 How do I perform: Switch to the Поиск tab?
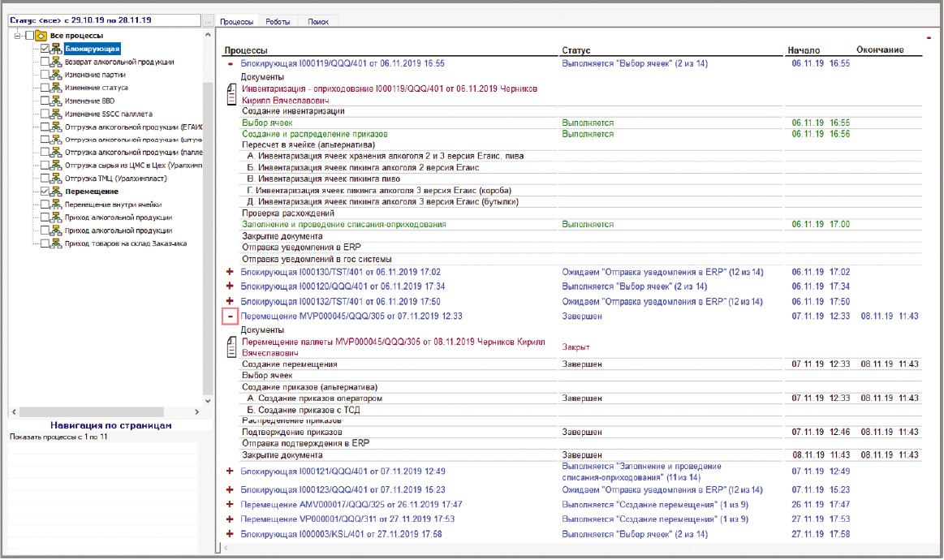(x=318, y=22)
